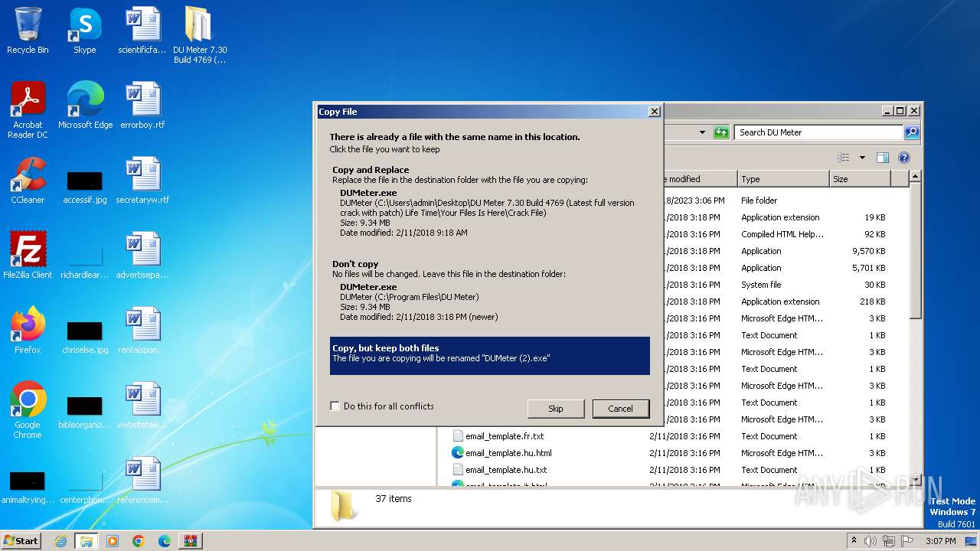Screen dimensions: 980x551
Task: Click the green refresh button in Explorer
Action: pyautogui.click(x=720, y=132)
